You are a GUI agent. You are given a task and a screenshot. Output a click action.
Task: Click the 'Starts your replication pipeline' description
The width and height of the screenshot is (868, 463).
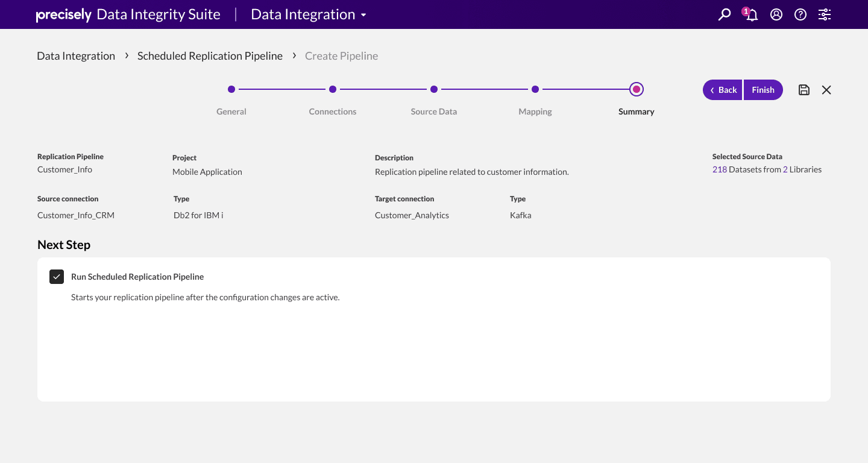click(x=206, y=297)
